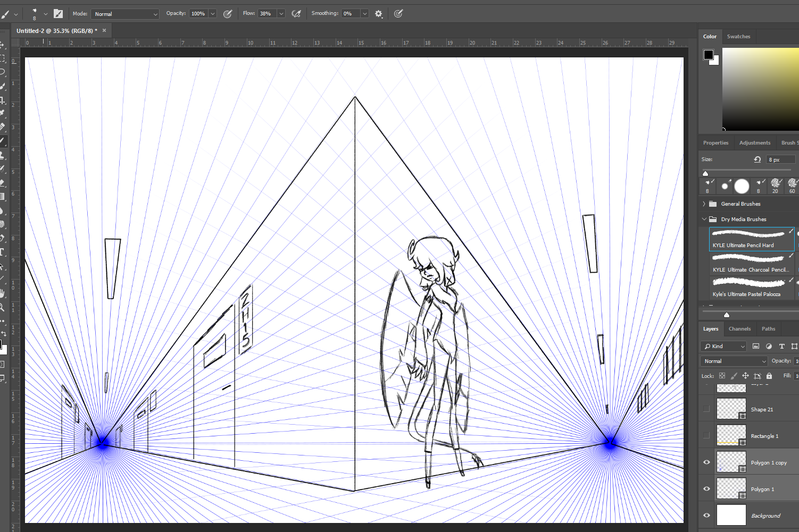Open smoothing options gear icon
This screenshot has width=799, height=532.
pos(378,14)
